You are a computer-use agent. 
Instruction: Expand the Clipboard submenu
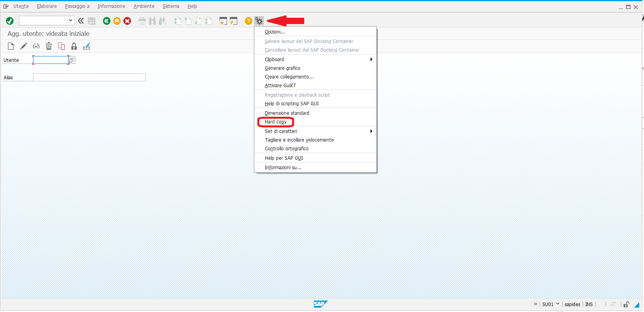pos(315,60)
